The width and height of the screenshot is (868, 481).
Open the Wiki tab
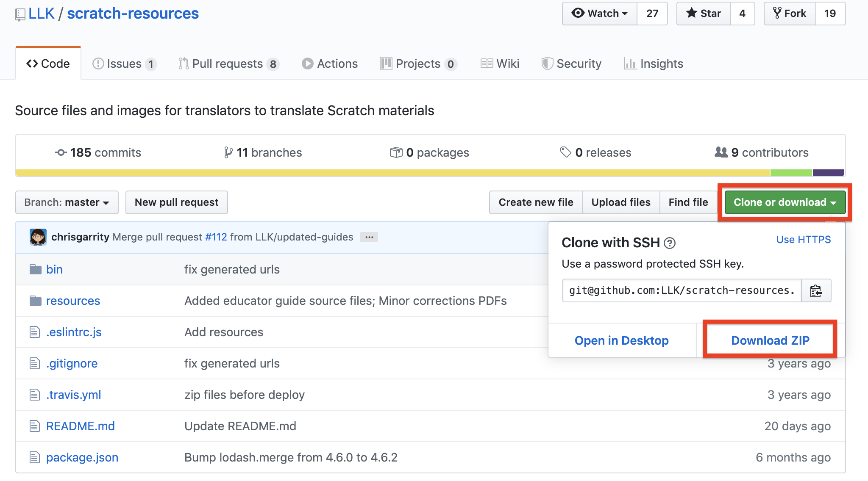pyautogui.click(x=500, y=64)
